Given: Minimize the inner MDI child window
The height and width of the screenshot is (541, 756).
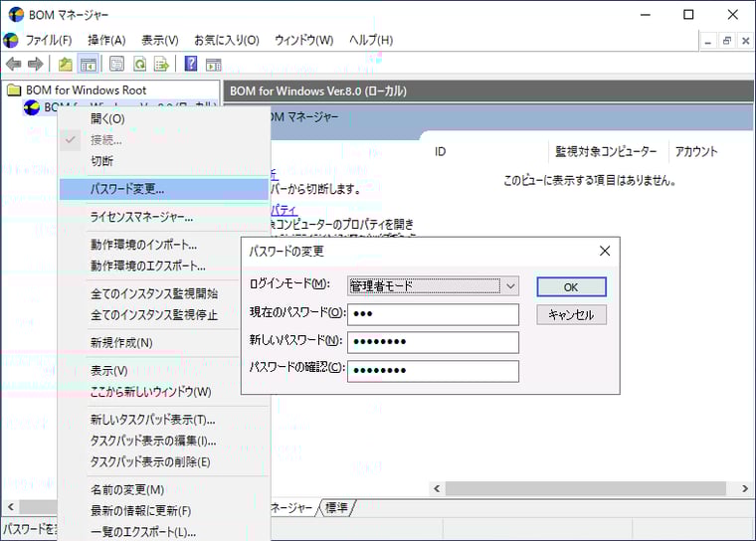Looking at the screenshot, I should tap(708, 41).
